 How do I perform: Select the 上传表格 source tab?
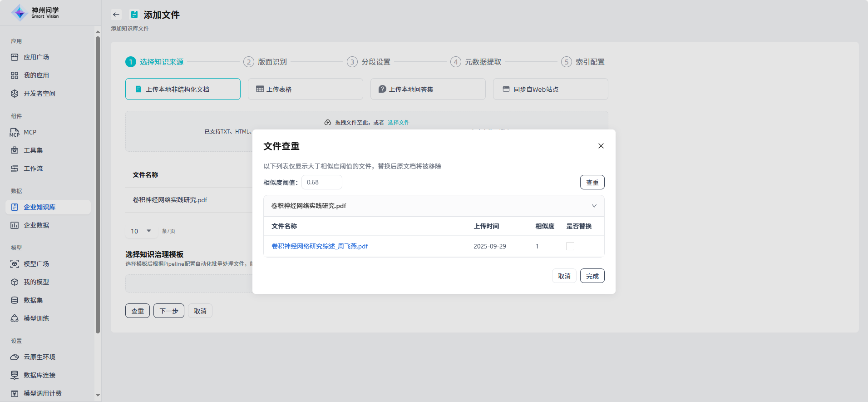[305, 89]
